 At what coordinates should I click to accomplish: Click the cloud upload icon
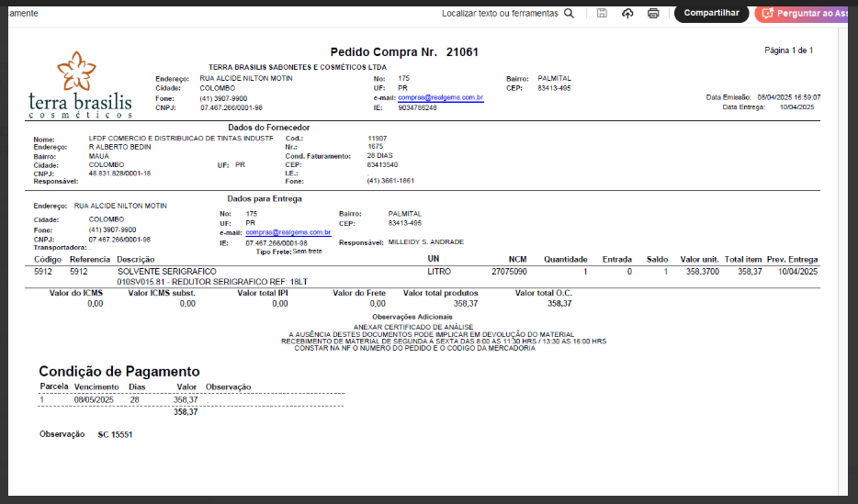(x=627, y=14)
